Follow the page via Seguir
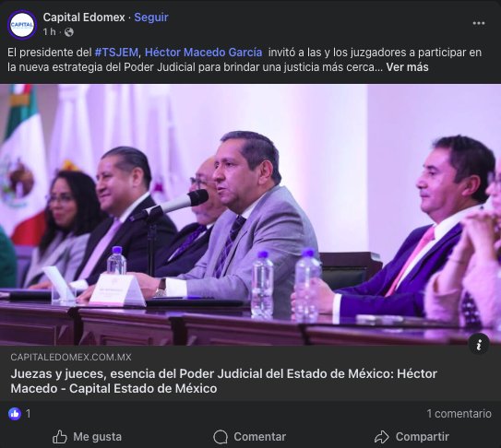 [151, 18]
